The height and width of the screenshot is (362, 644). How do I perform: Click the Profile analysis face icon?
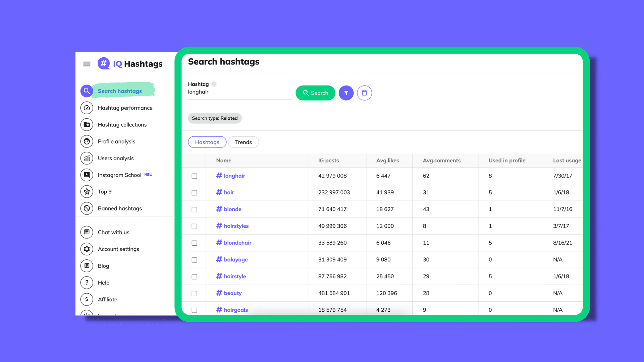pos(87,141)
